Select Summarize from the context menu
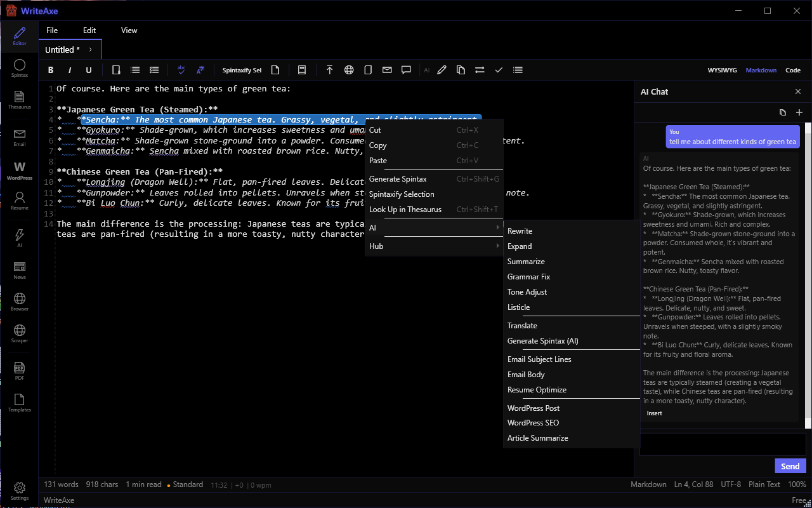 526,261
